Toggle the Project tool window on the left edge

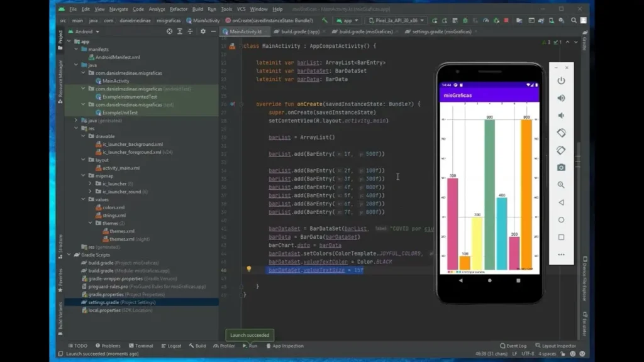pos(60,37)
